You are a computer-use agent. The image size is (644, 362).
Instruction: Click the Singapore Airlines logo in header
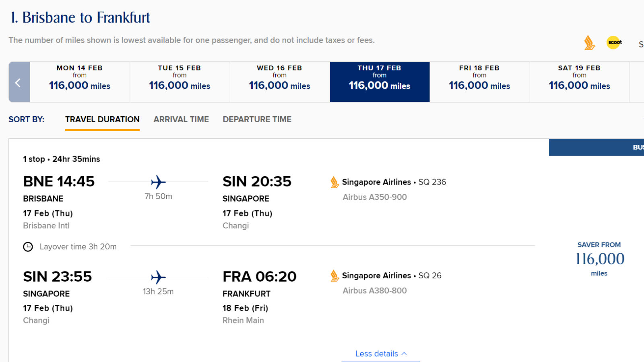click(589, 43)
